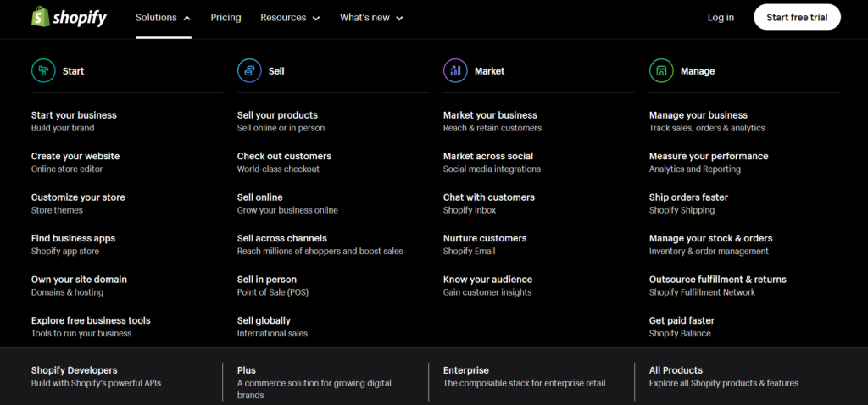Click the Log in link
The width and height of the screenshot is (868, 405).
click(721, 18)
